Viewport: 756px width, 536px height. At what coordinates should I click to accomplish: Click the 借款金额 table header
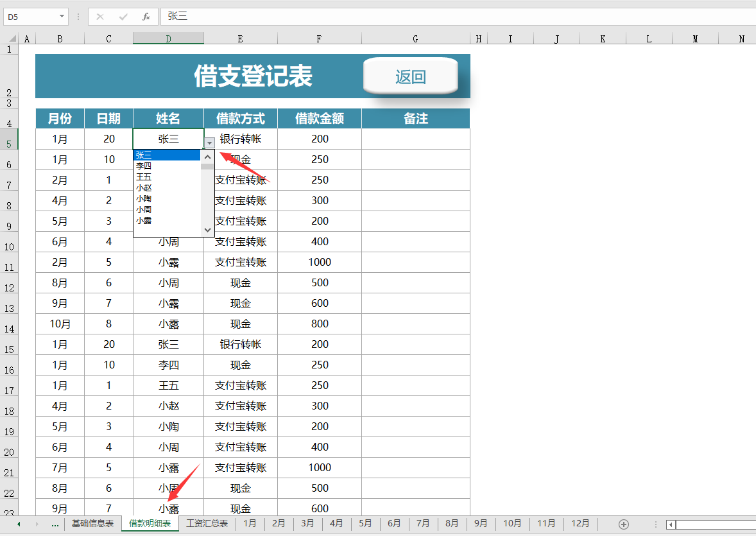[x=320, y=119]
